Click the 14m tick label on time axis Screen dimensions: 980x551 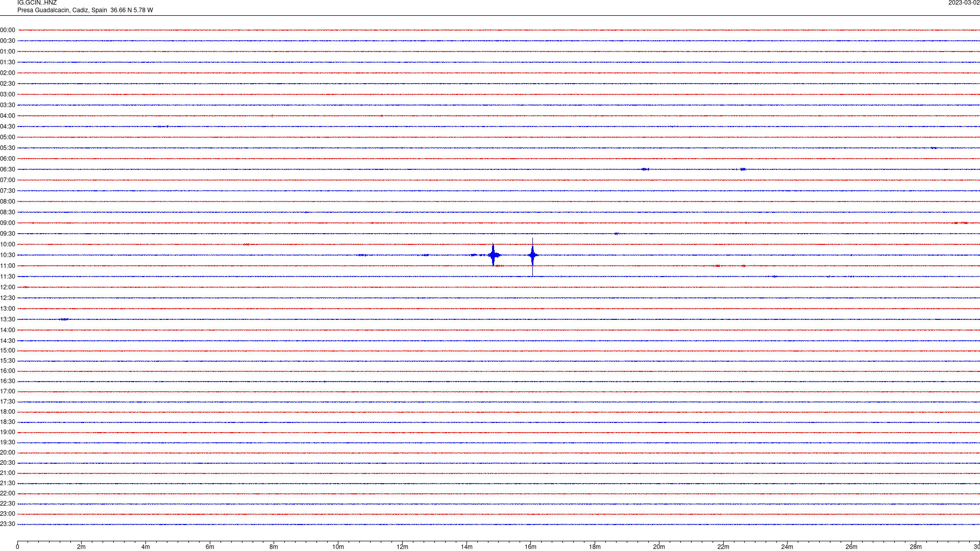467,547
